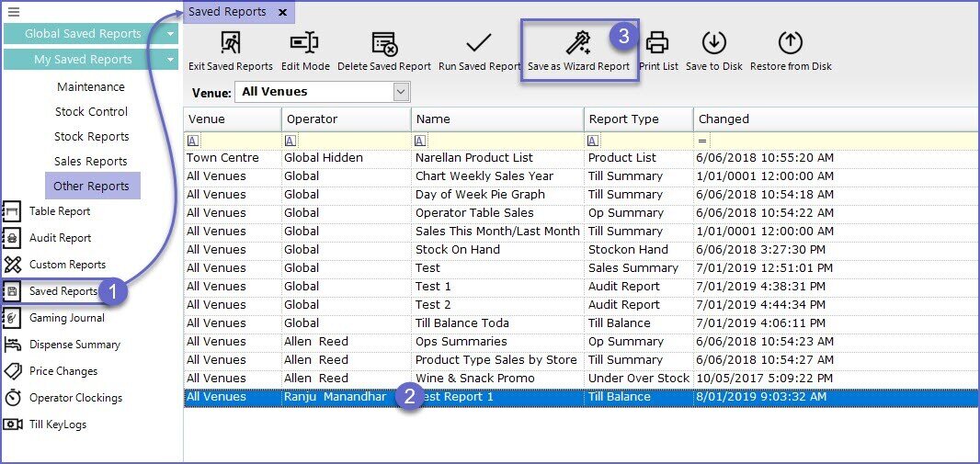Run the selected saved report
Viewport: 980px width, 464px height.
(479, 43)
